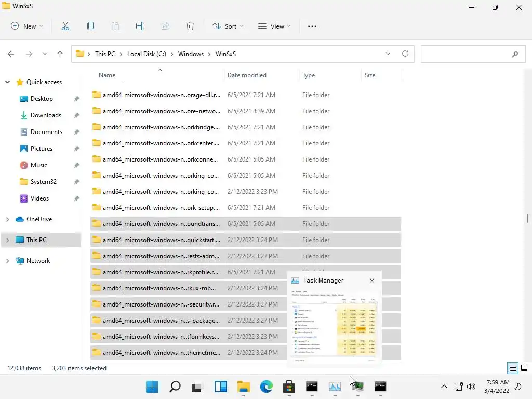
Task: Select folder amd64_microsoft-windows-n..quickstart...
Action: tap(246, 240)
